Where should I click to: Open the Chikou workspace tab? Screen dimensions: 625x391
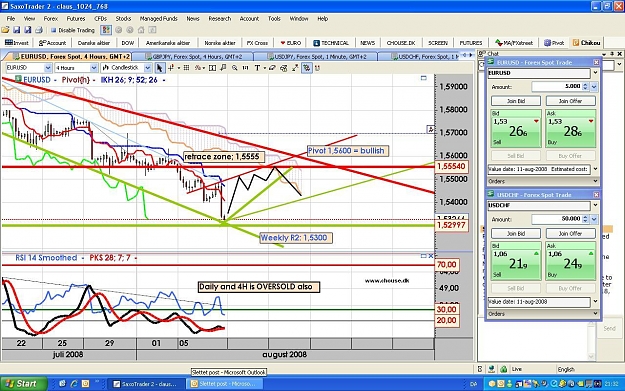pos(586,43)
